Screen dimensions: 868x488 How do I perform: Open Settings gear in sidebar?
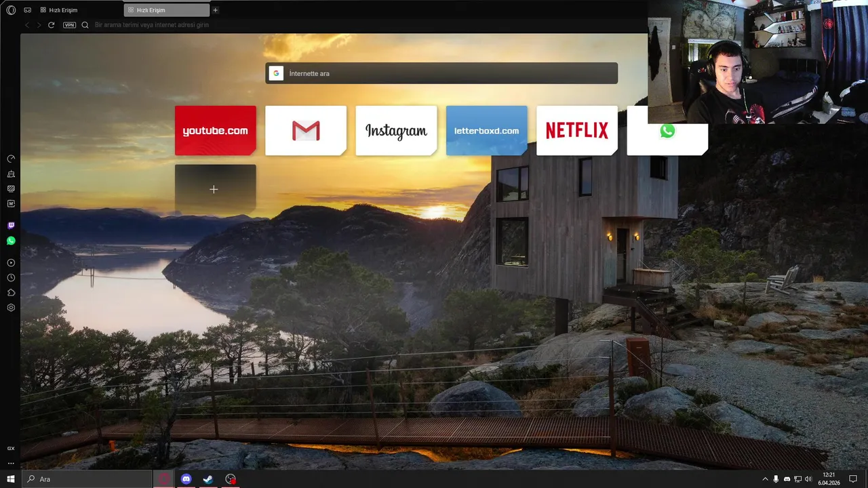(x=11, y=307)
